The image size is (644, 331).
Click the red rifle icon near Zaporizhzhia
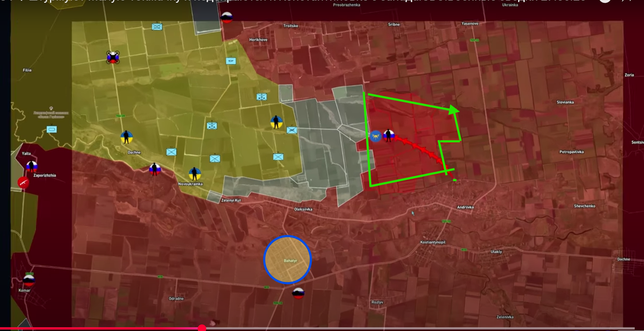coord(23,182)
